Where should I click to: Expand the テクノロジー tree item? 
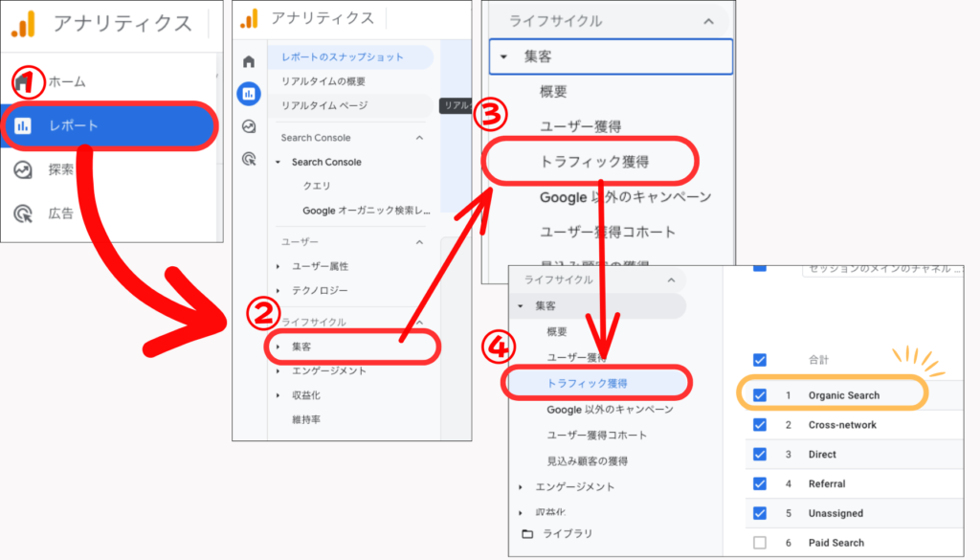point(278,290)
